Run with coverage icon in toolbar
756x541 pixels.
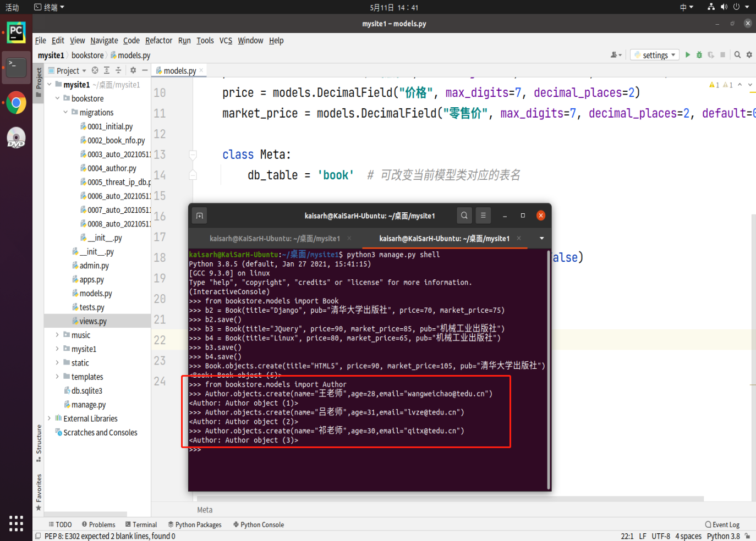point(711,55)
